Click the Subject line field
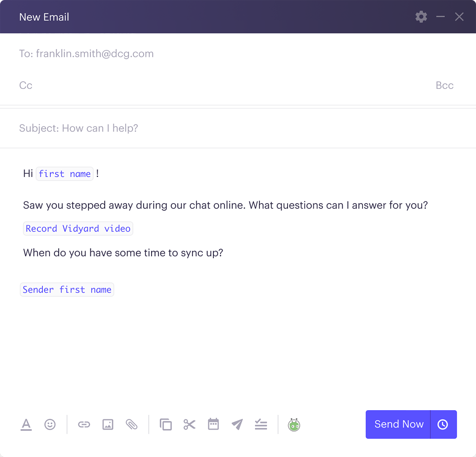Image resolution: width=476 pixels, height=457 pixels. pyautogui.click(x=79, y=128)
